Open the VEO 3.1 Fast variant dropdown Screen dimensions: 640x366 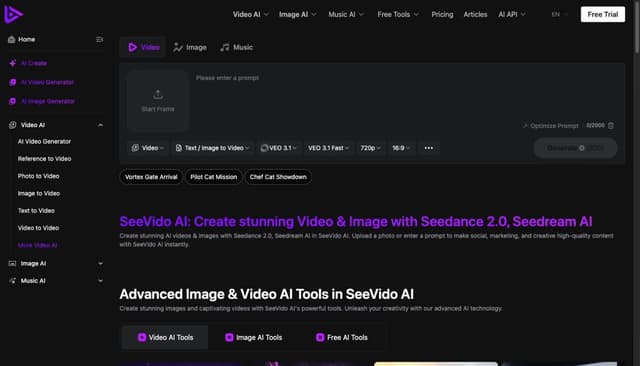coord(329,148)
